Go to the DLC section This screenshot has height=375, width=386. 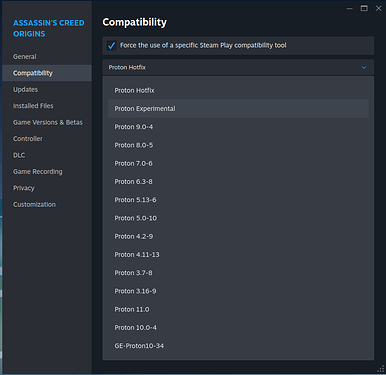point(47,155)
